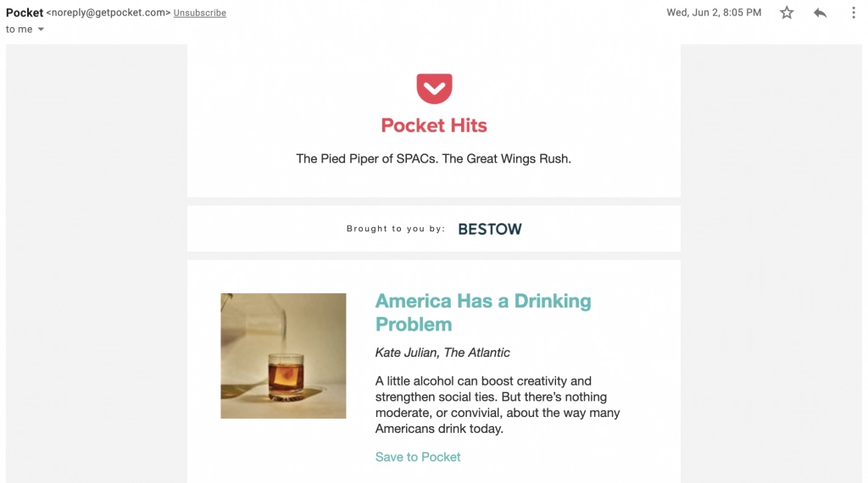Select the noreply@getpocket.com sender address
The width and height of the screenshot is (868, 483).
tap(108, 13)
